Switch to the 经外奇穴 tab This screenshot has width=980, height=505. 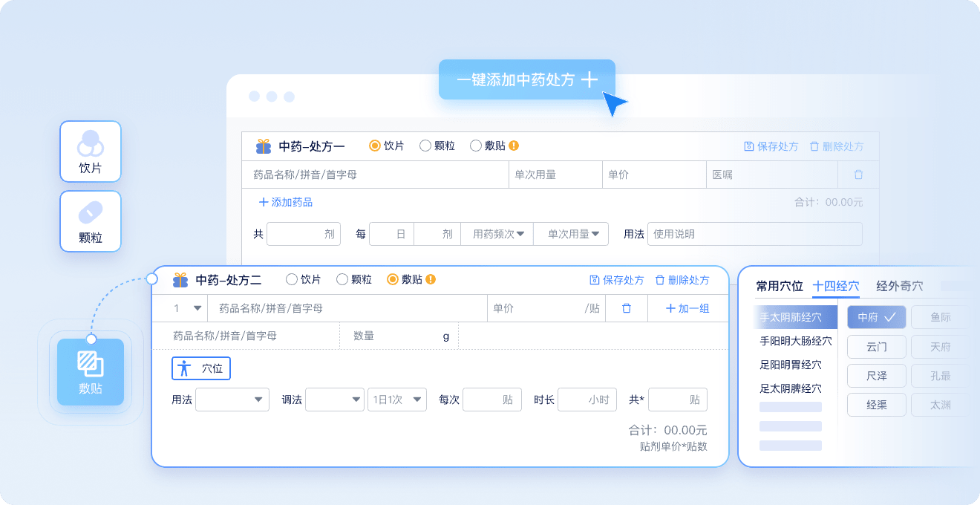point(900,286)
